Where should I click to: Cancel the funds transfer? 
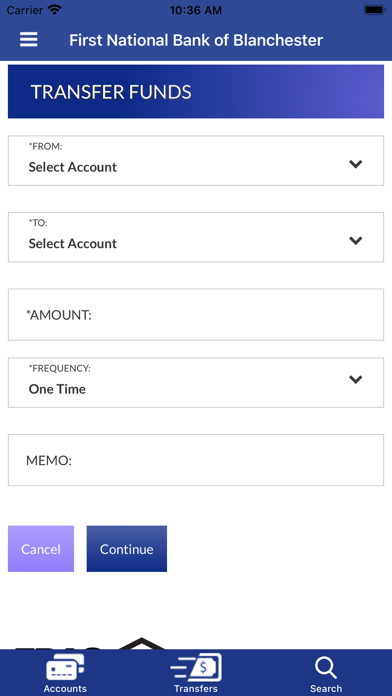41,549
